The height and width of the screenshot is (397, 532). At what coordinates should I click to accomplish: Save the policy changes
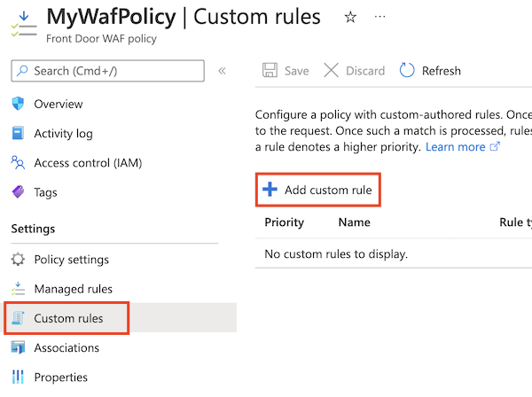click(x=286, y=71)
